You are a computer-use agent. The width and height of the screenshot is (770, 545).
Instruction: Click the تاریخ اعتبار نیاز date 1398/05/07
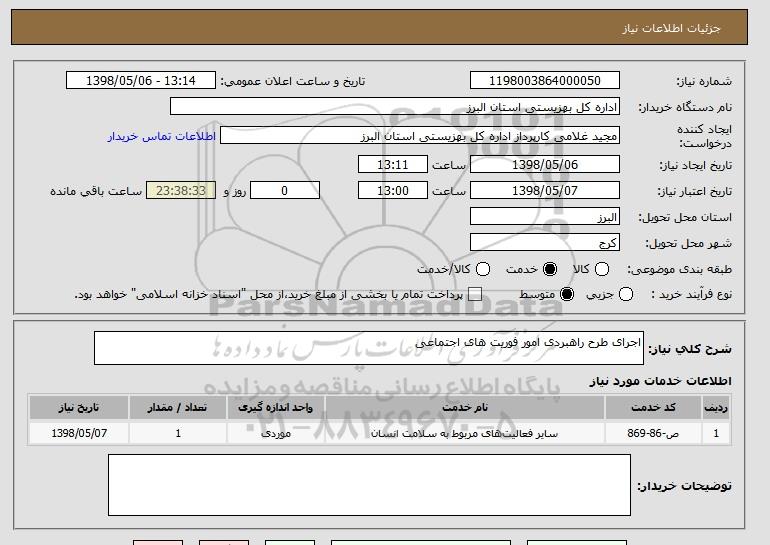tap(545, 191)
